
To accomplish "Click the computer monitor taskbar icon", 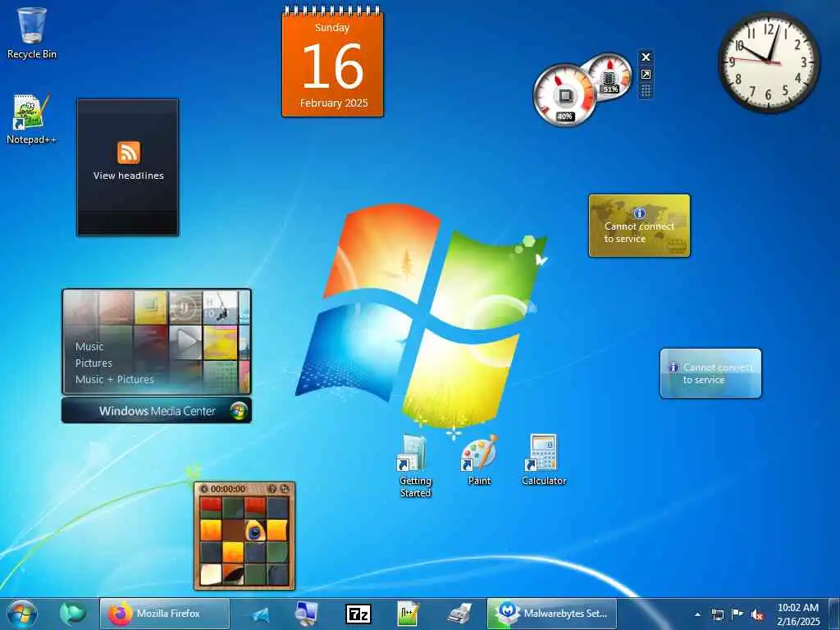I will pyautogui.click(x=307, y=614).
